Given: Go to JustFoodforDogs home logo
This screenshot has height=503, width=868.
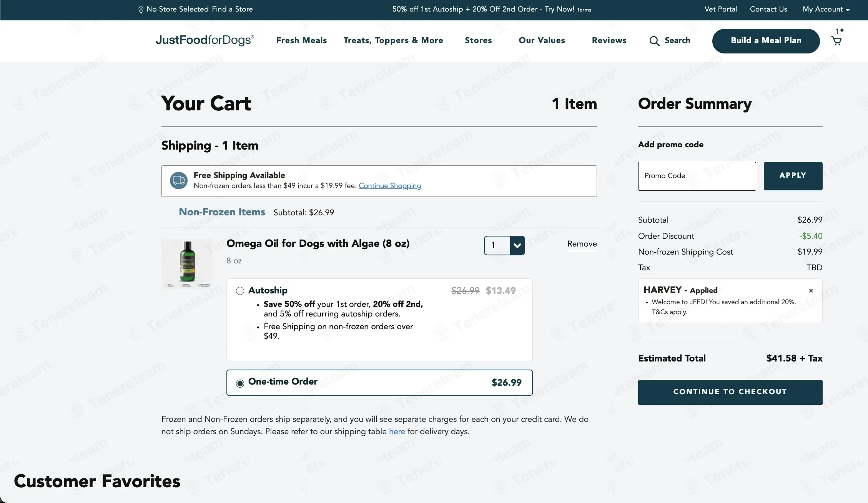Looking at the screenshot, I should click(205, 40).
